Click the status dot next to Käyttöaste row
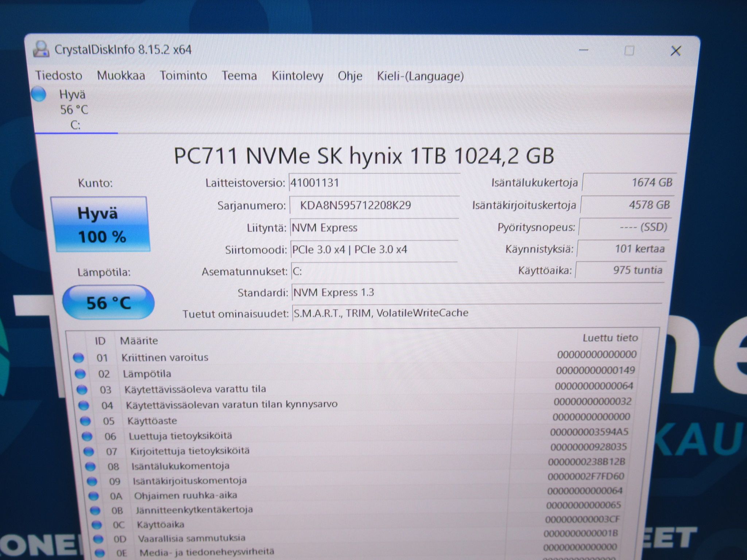747x560 pixels. (x=85, y=421)
